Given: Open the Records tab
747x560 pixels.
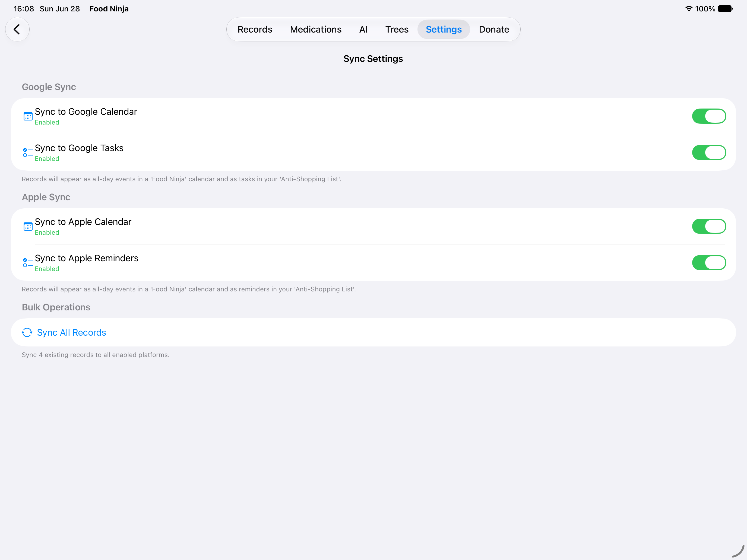Looking at the screenshot, I should point(255,29).
